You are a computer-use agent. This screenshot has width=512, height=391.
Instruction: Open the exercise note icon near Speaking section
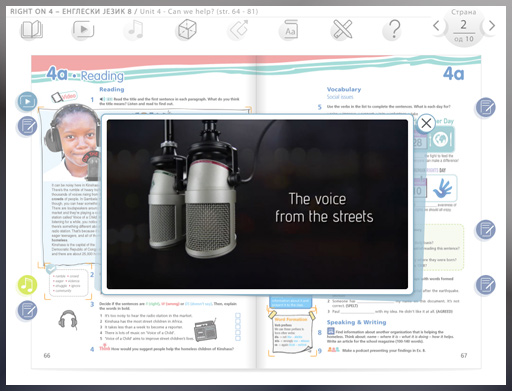(485, 285)
